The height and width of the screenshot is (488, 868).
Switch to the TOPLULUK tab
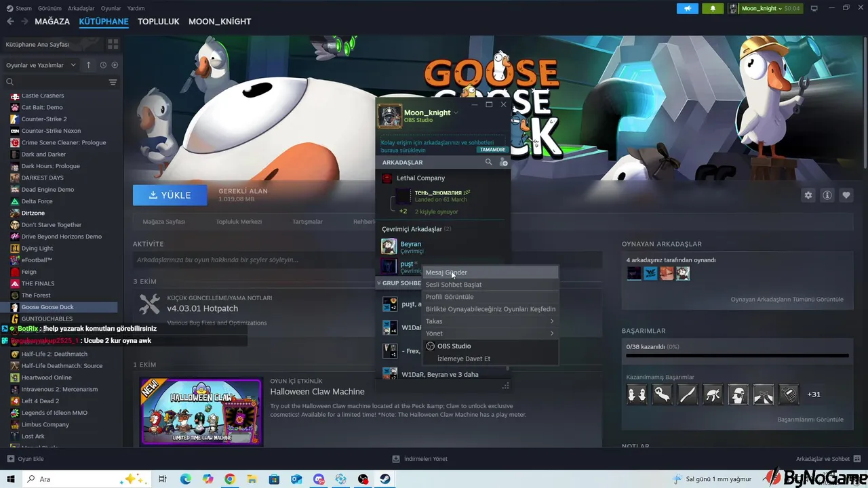[x=158, y=22]
